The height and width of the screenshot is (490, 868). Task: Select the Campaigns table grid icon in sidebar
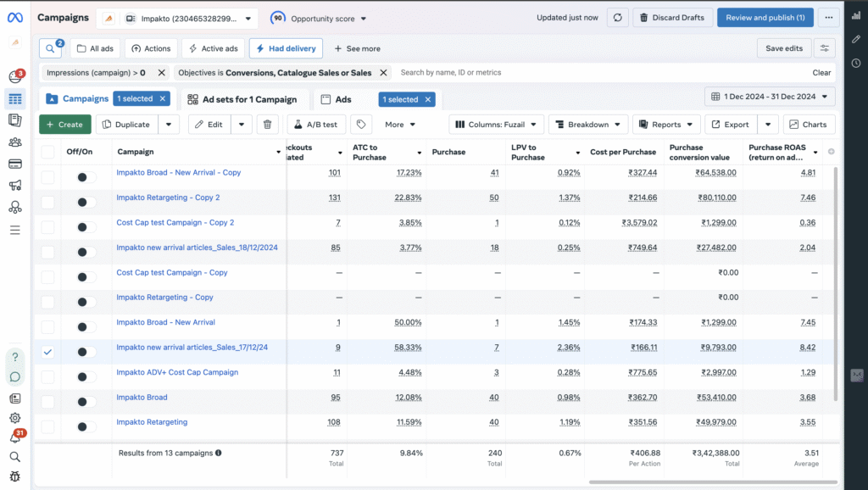(15, 99)
